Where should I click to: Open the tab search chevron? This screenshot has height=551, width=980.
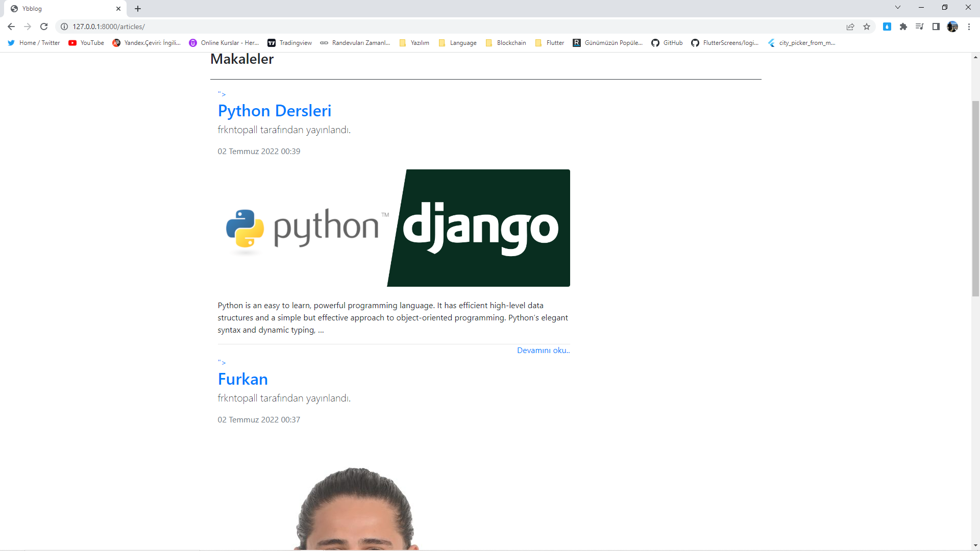898,7
